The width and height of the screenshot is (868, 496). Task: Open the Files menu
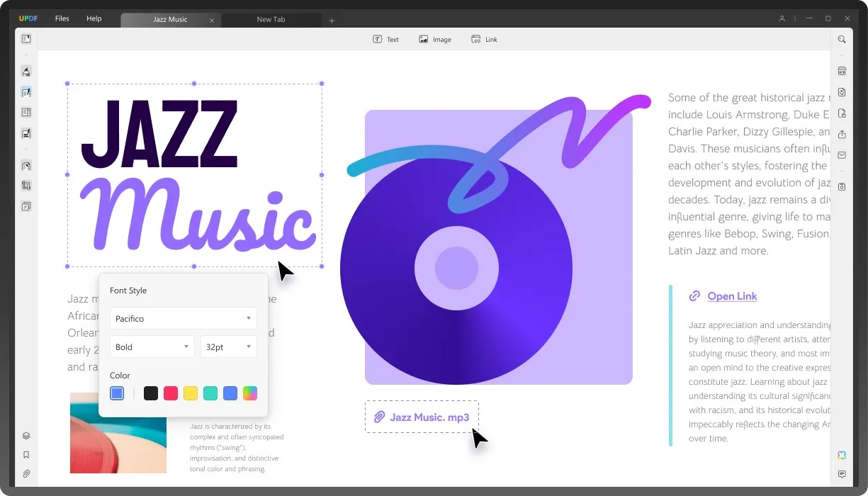(x=62, y=18)
